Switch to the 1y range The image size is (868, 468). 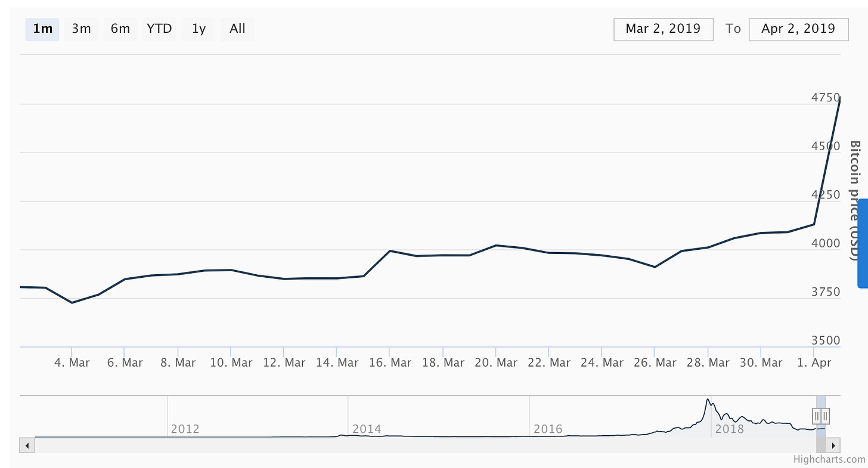coord(199,29)
